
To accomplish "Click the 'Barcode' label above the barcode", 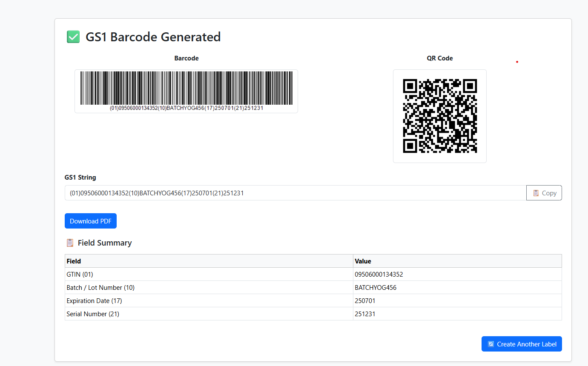I will [186, 58].
